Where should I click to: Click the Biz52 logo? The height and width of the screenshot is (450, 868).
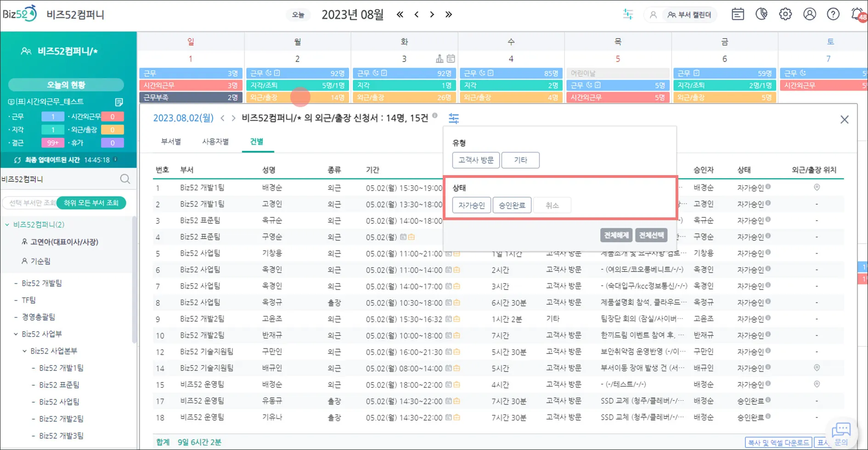point(19,14)
